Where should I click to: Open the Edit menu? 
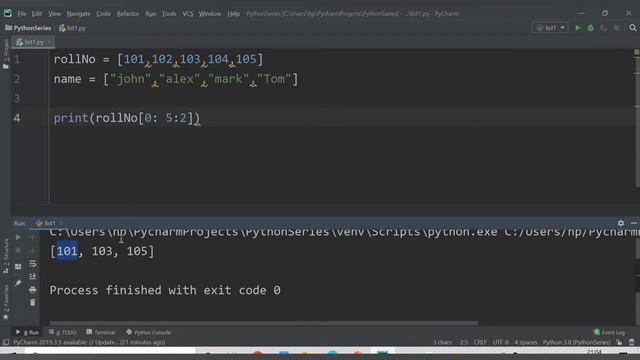[37, 13]
